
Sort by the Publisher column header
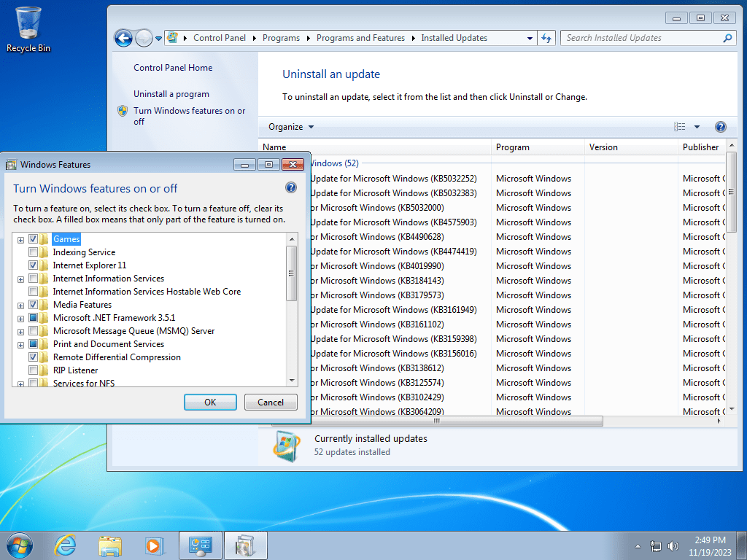pyautogui.click(x=701, y=147)
